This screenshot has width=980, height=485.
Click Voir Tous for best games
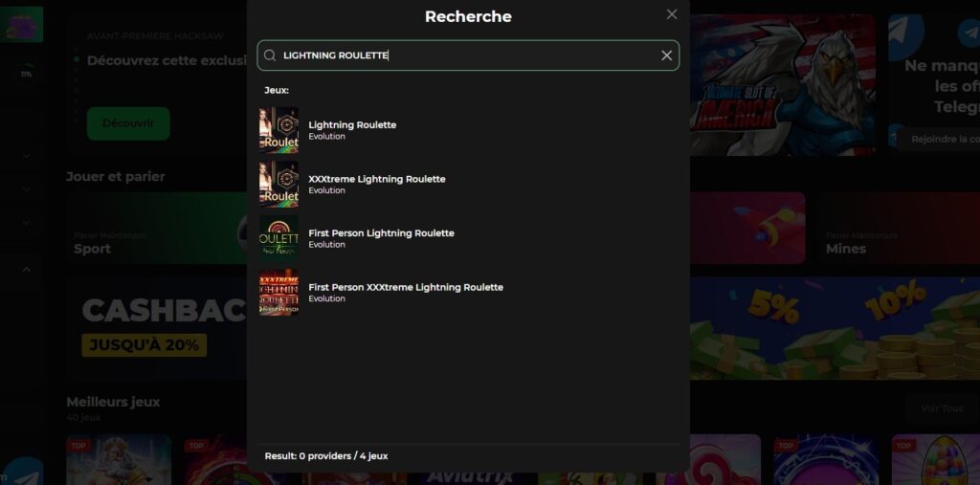[x=941, y=408]
